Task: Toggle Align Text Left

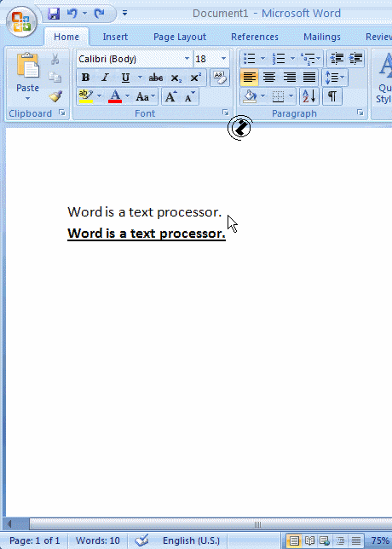Action: [x=249, y=78]
